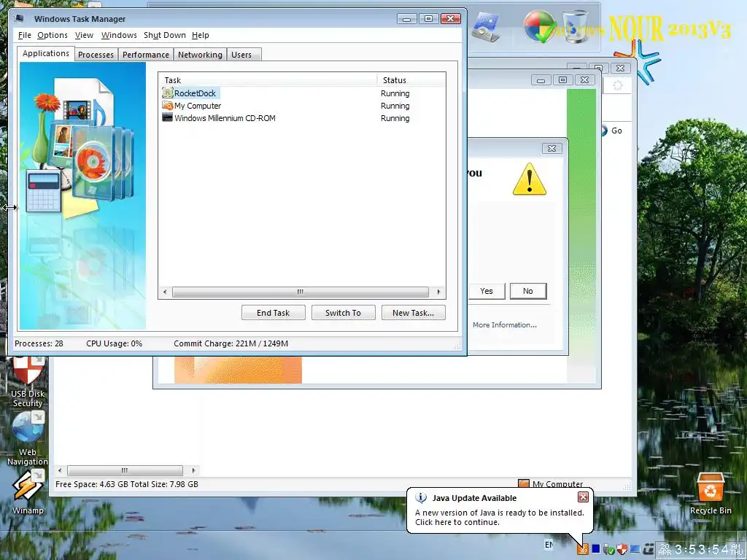Sort tasks by the Task column header
The height and width of the screenshot is (560, 747).
(267, 80)
